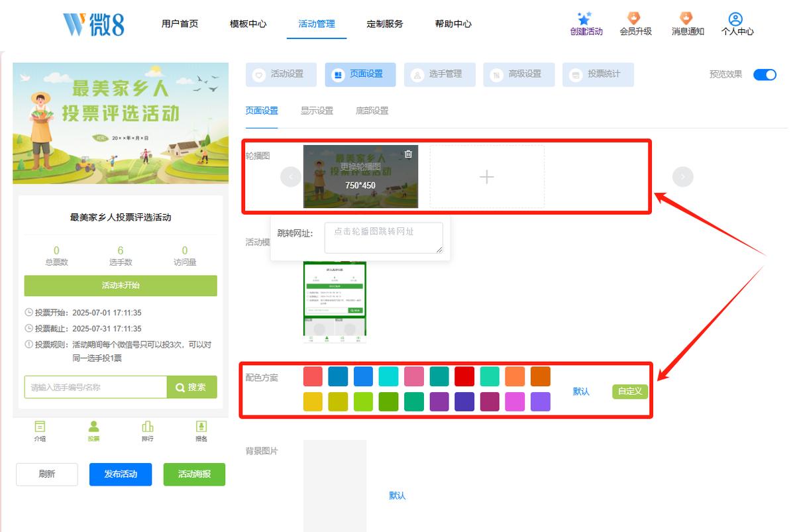
Task: Select 显示设置 sub-tab
Action: (x=317, y=111)
